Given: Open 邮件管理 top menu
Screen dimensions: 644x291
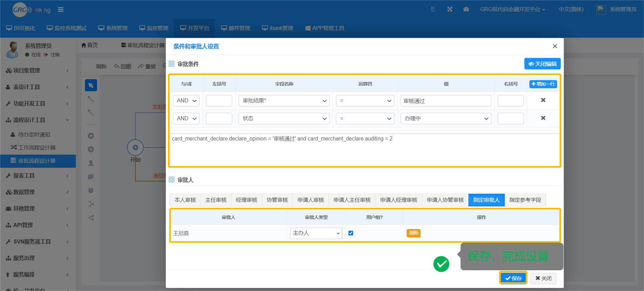Looking at the screenshot, I should point(236,28).
